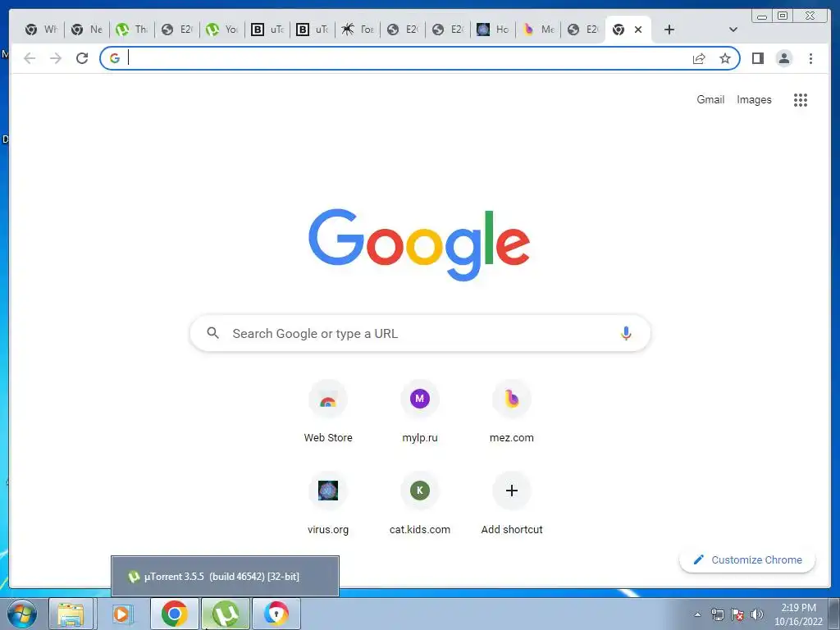The height and width of the screenshot is (630, 840).
Task: Go back to the previous page
Action: pos(30,58)
